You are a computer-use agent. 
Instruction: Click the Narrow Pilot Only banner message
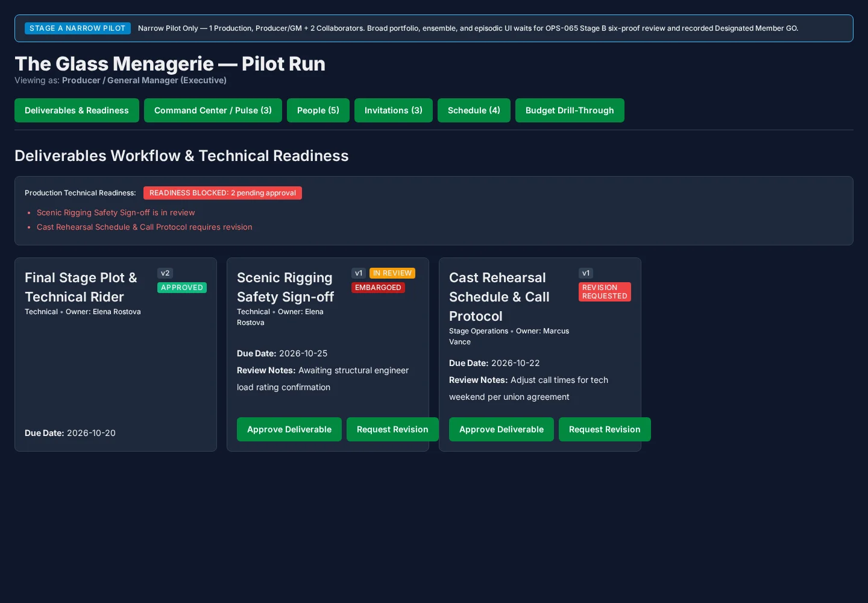tap(468, 28)
